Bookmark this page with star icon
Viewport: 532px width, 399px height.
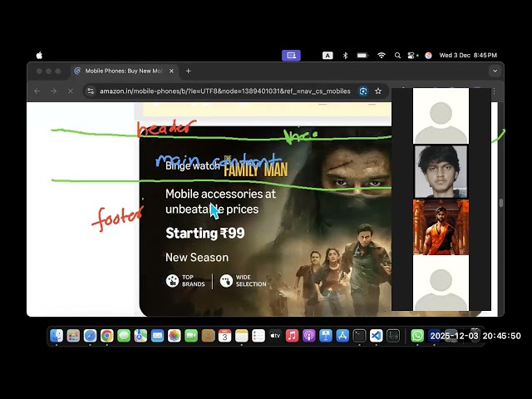coord(378,91)
